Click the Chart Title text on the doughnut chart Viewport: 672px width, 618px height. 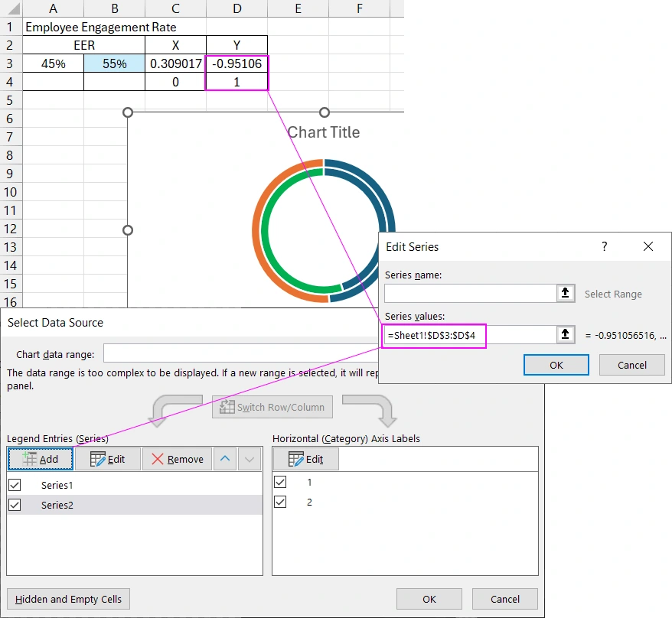324,132
